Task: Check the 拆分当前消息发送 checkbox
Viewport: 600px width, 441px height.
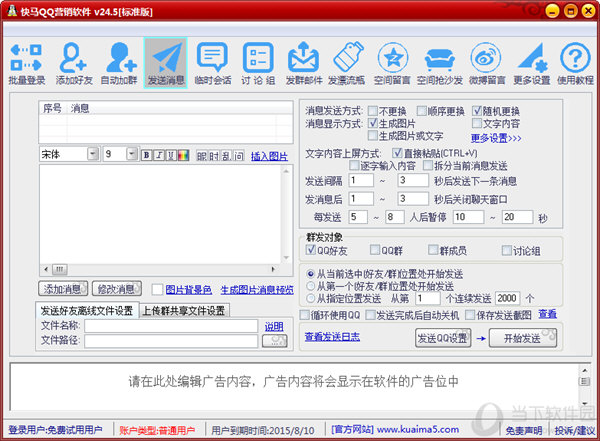Action: pos(428,165)
